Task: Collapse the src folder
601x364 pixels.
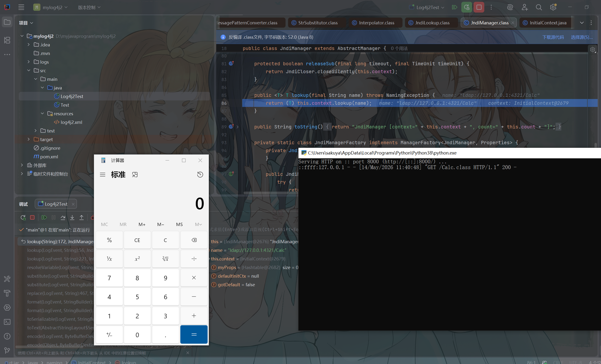Action: click(x=28, y=71)
